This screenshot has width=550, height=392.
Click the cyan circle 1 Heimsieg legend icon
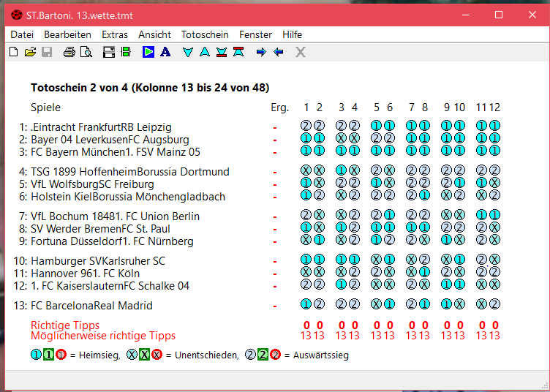point(36,355)
